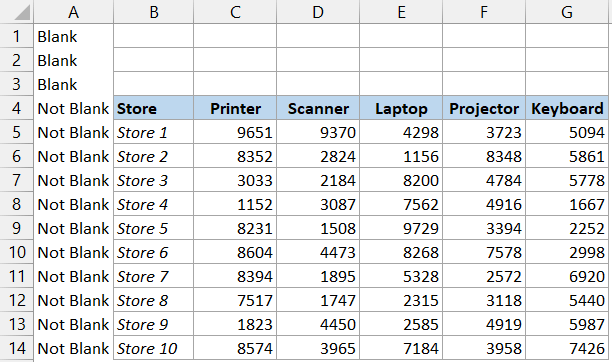This screenshot has height=362, width=612.
Task: Select the Store 5 cell
Action: (153, 228)
